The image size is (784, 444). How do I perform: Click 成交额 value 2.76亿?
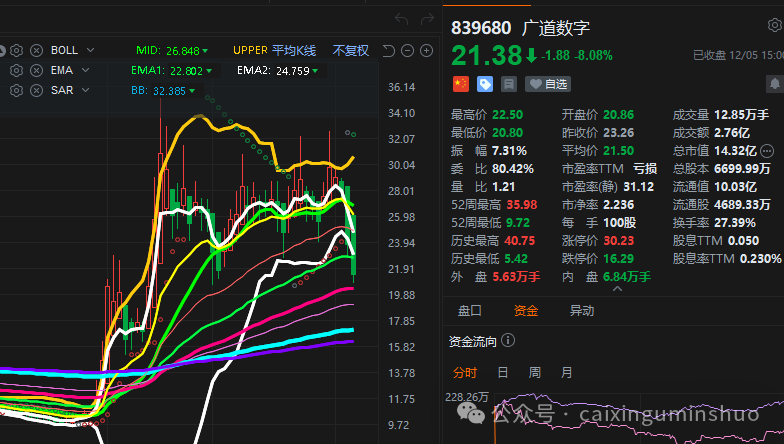[x=732, y=132]
